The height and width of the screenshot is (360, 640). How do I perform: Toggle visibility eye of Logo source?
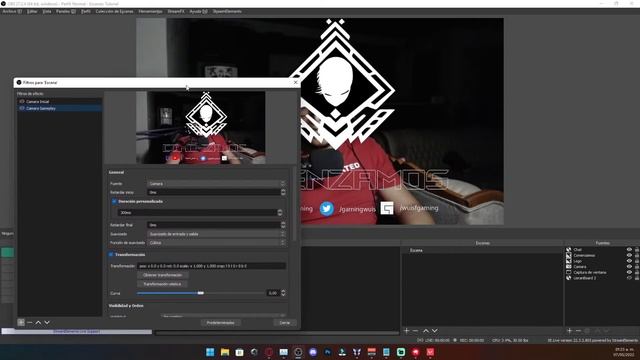(x=629, y=261)
